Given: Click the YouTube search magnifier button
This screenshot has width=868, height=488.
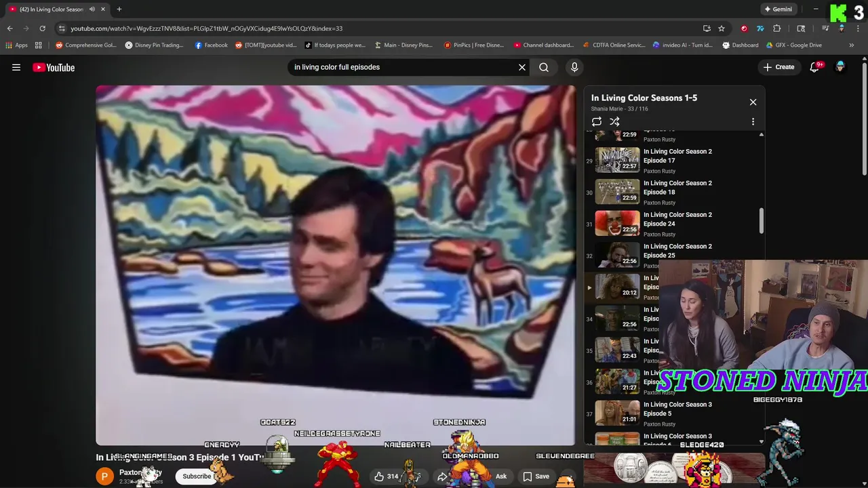Looking at the screenshot, I should [544, 67].
